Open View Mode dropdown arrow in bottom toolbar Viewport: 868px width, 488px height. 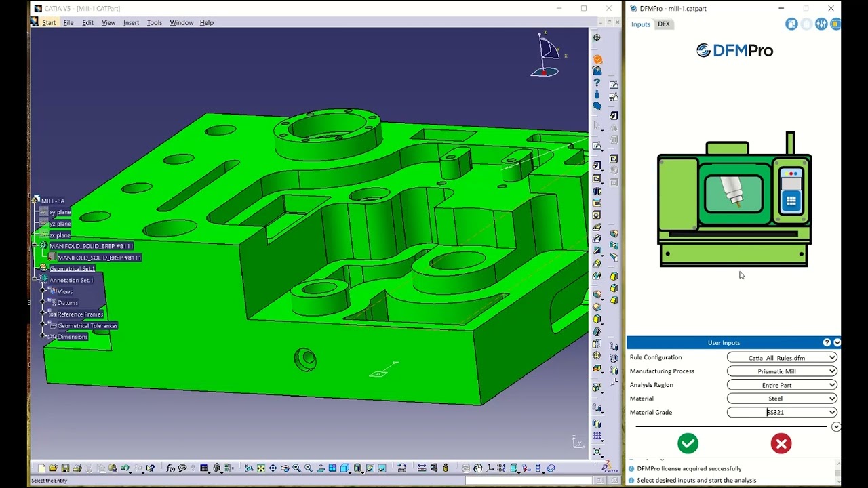tap(363, 472)
